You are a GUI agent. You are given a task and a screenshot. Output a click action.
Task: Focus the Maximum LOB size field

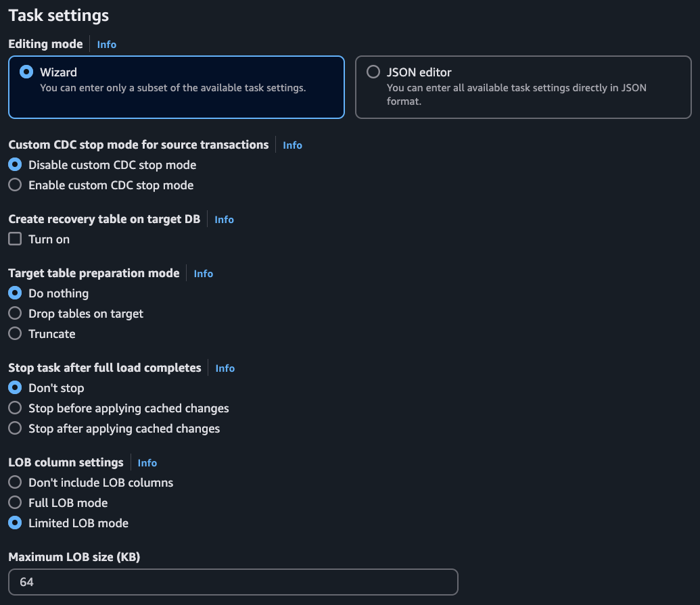[233, 582]
